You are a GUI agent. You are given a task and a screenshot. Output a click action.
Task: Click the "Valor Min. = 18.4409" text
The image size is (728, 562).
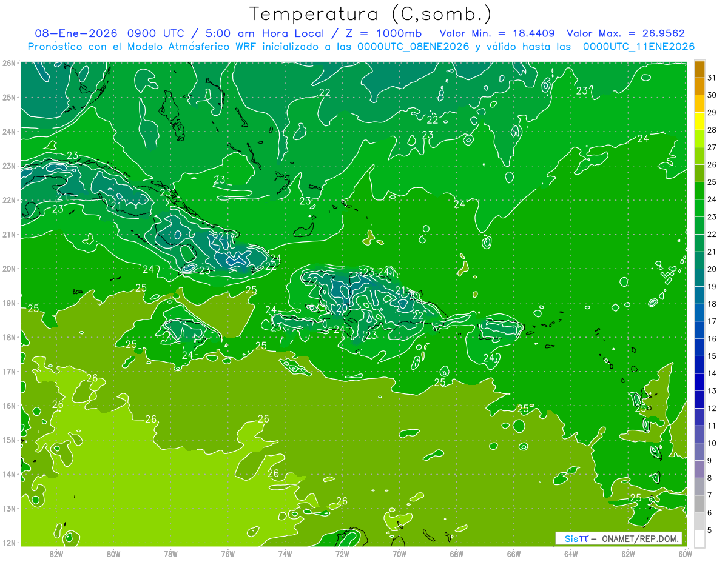tap(497, 33)
